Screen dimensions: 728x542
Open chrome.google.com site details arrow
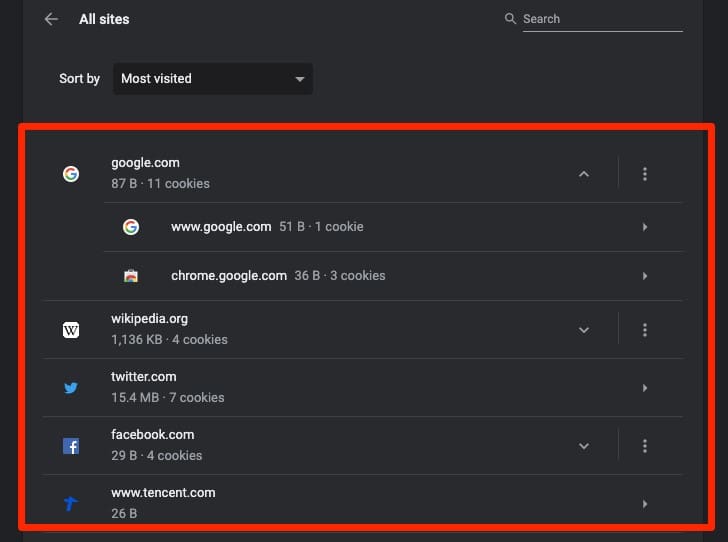click(x=644, y=276)
